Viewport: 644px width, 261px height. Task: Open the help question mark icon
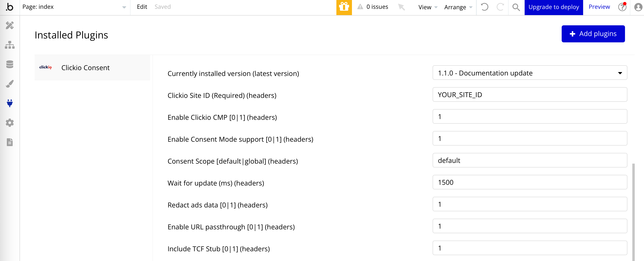click(x=622, y=7)
